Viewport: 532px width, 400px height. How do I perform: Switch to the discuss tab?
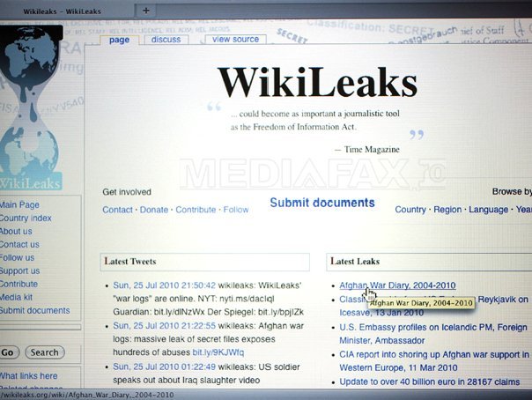(x=166, y=40)
